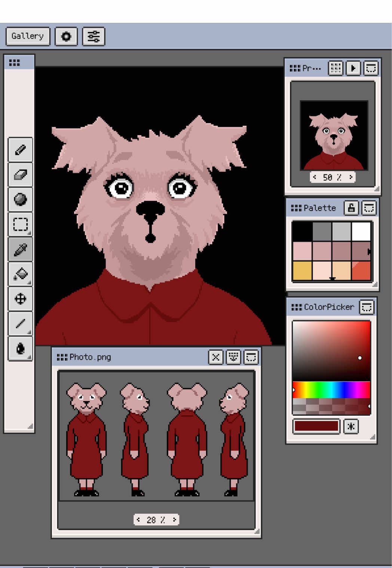Select the rectangular Selection tool

(20, 224)
